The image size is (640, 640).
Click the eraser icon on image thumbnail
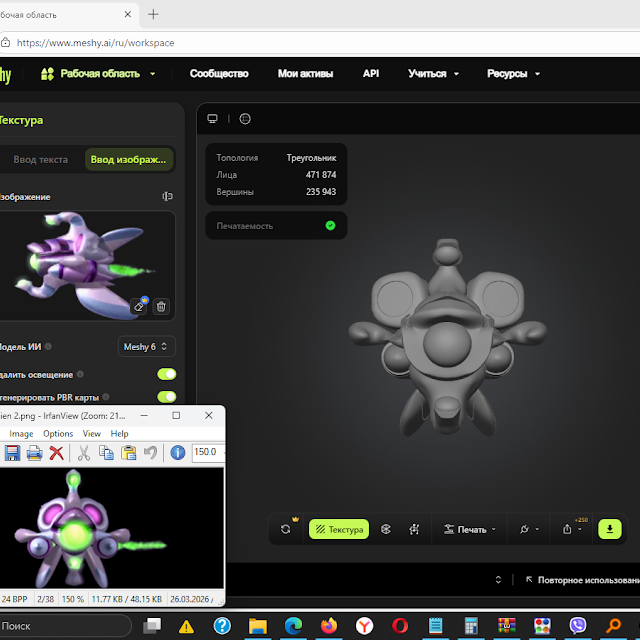tap(139, 306)
